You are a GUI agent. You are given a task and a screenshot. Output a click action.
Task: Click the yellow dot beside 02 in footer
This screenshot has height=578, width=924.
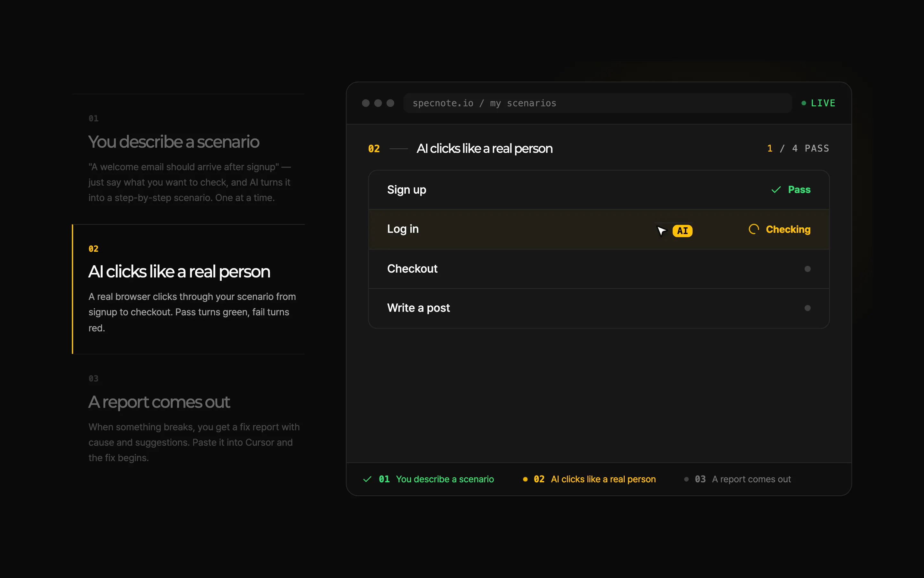point(525,479)
